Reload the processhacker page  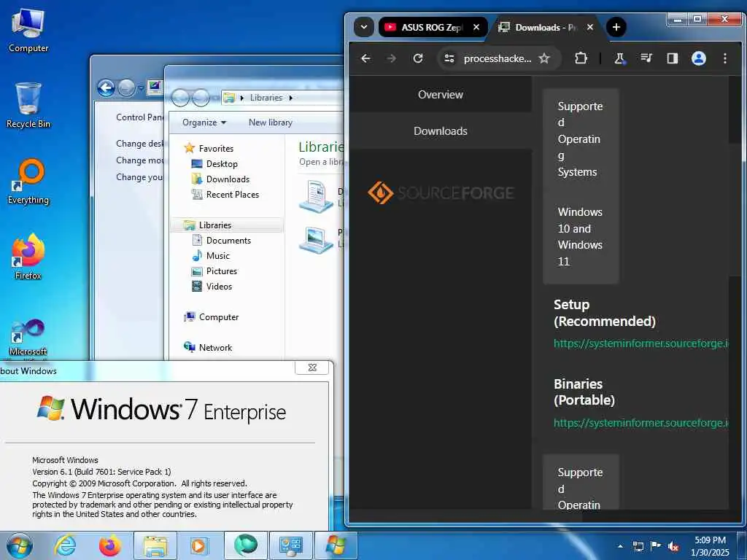418,58
